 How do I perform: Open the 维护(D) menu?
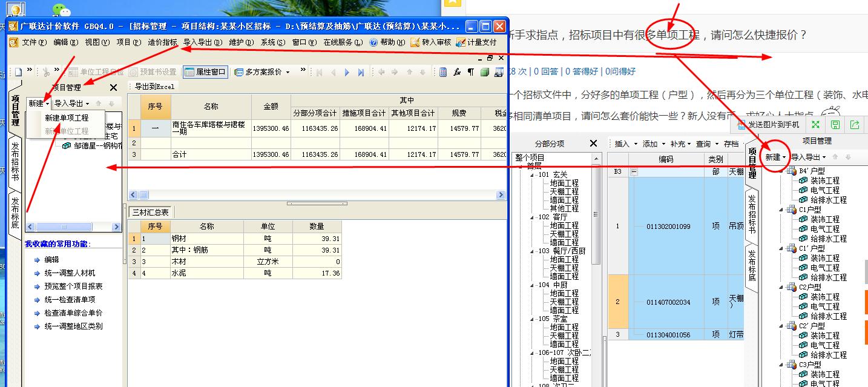pyautogui.click(x=242, y=42)
